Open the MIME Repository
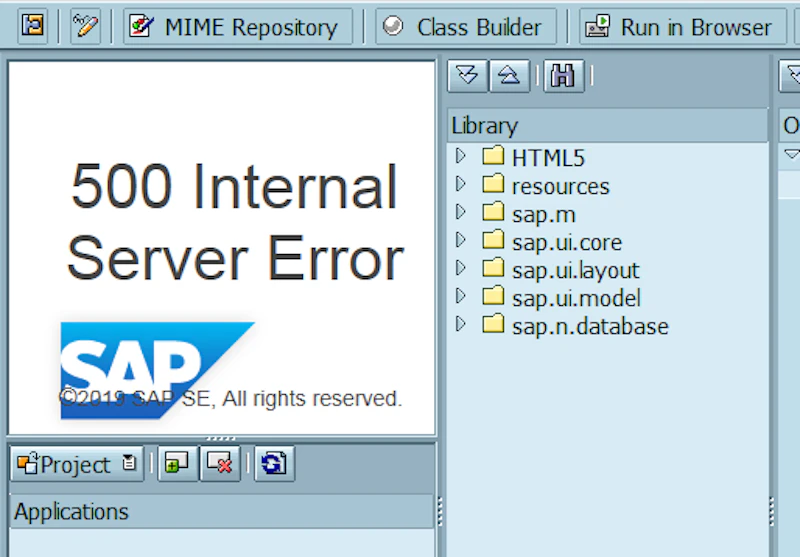Viewport: 800px width, 557px height. [x=238, y=27]
